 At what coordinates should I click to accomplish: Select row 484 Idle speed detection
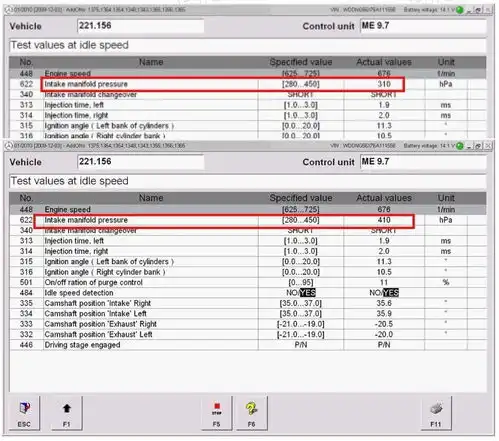coord(248,293)
